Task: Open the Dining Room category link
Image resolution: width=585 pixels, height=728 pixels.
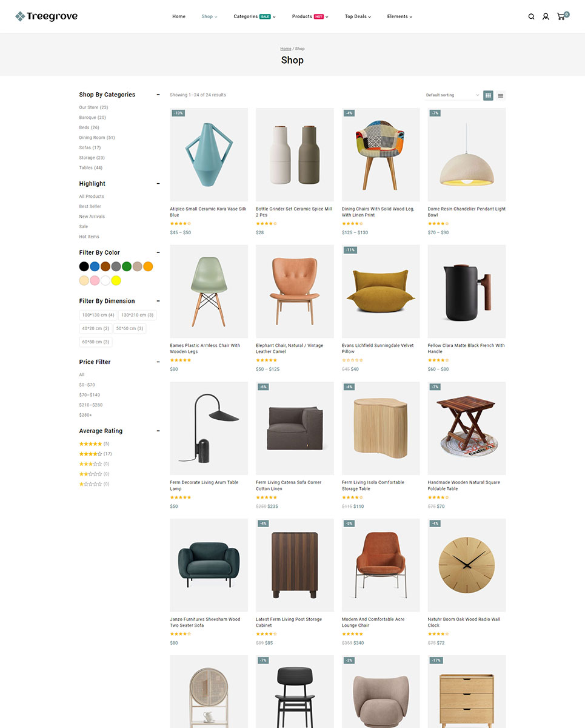Action: pos(97,138)
